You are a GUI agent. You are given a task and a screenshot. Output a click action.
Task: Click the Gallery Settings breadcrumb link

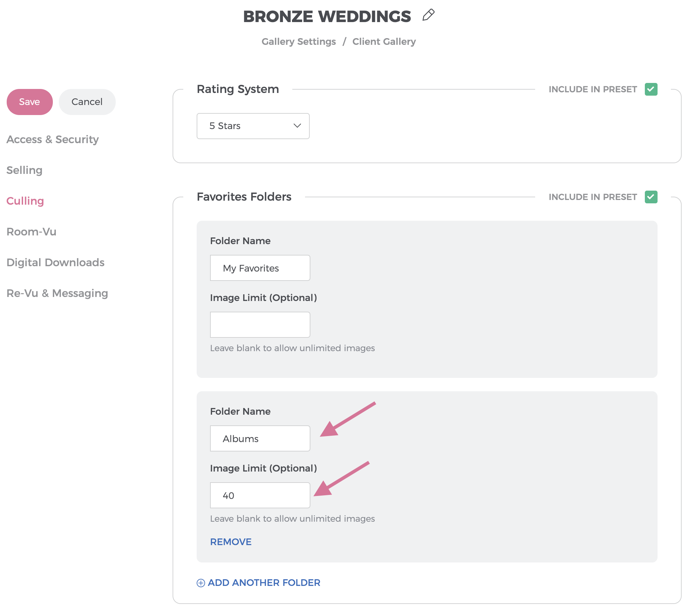(298, 41)
